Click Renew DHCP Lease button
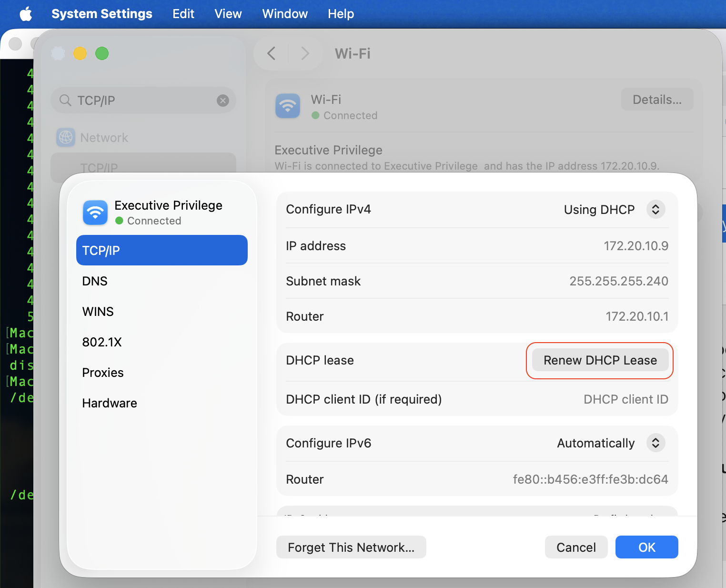This screenshot has width=726, height=588. coord(600,360)
